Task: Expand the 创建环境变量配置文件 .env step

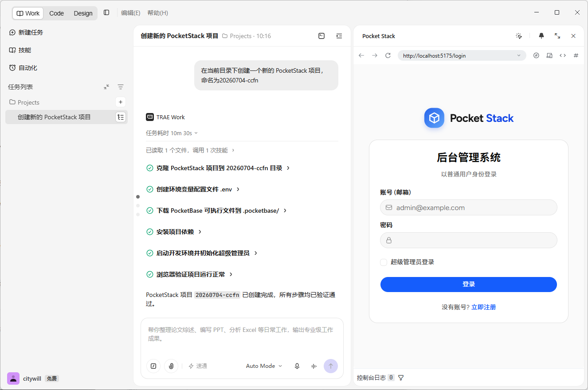Action: [x=193, y=189]
